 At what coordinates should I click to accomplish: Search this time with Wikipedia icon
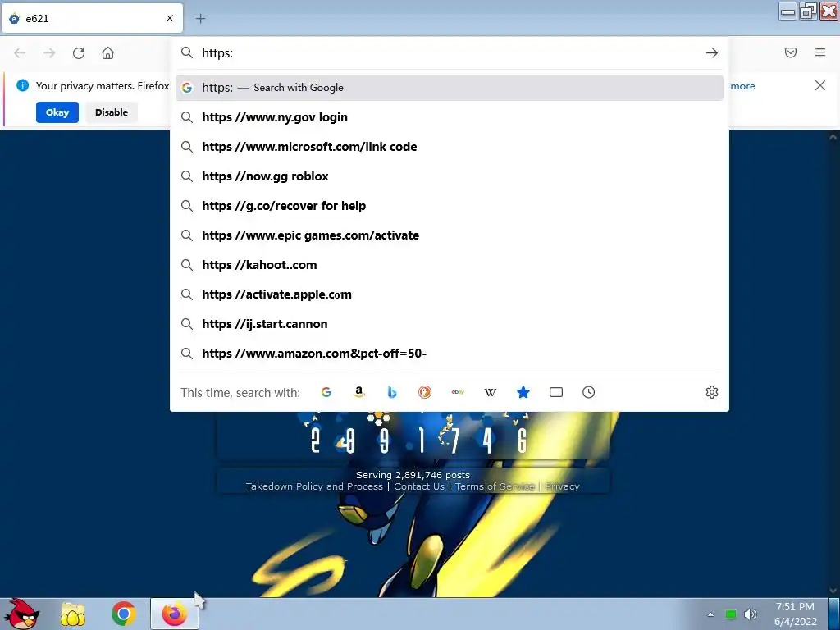pyautogui.click(x=491, y=392)
